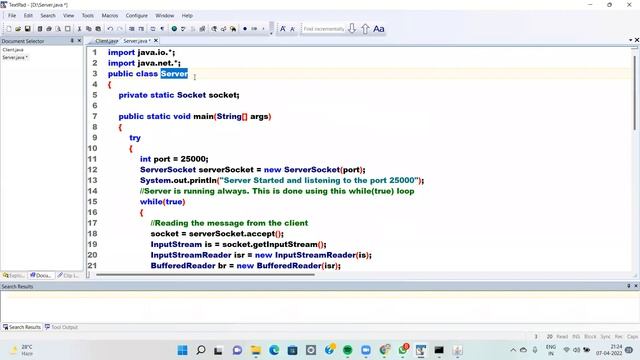Close the Document Selector panel

point(80,40)
